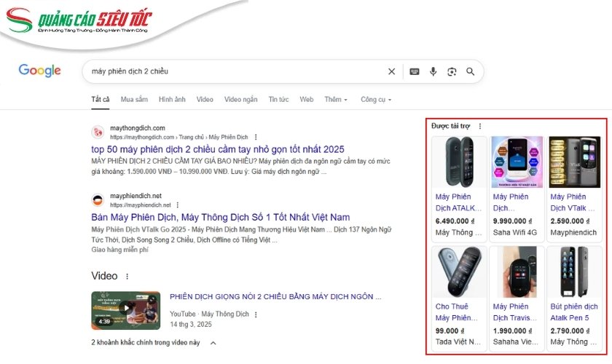Click the Mayphiendich seller name
The image size is (612, 364).
pos(573,232)
